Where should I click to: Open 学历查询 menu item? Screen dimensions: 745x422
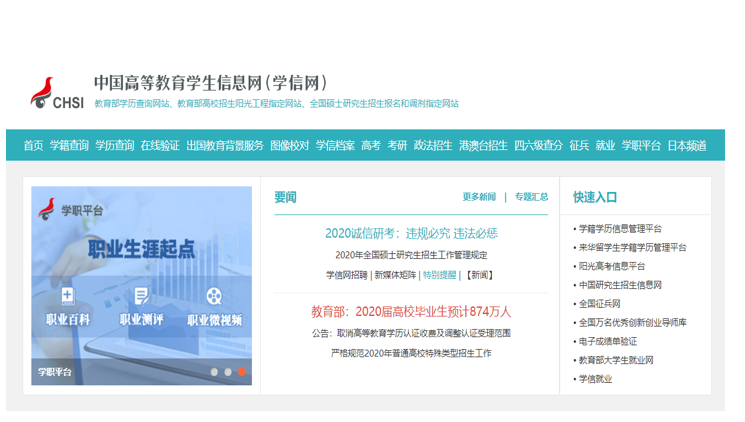tap(115, 145)
